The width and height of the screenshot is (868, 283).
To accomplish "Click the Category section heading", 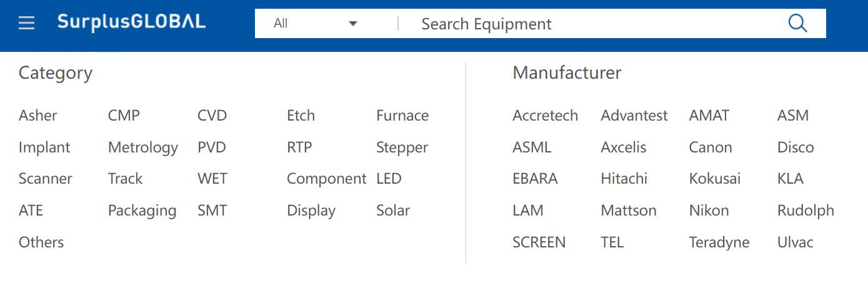I will point(56,73).
